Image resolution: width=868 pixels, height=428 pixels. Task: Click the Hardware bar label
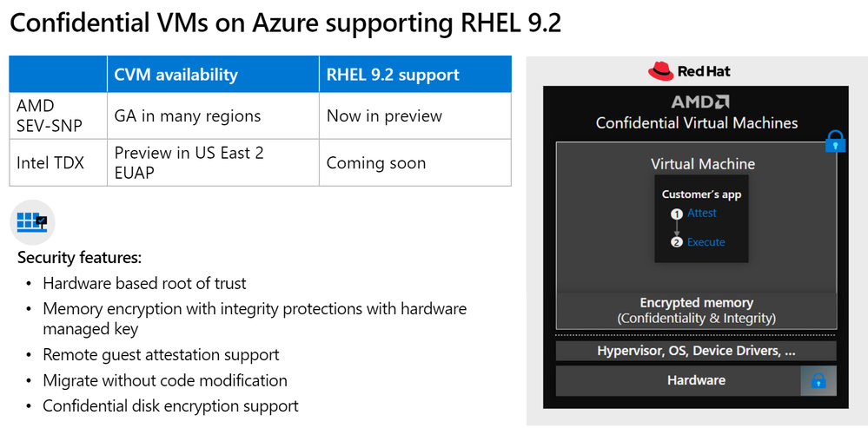pos(696,380)
